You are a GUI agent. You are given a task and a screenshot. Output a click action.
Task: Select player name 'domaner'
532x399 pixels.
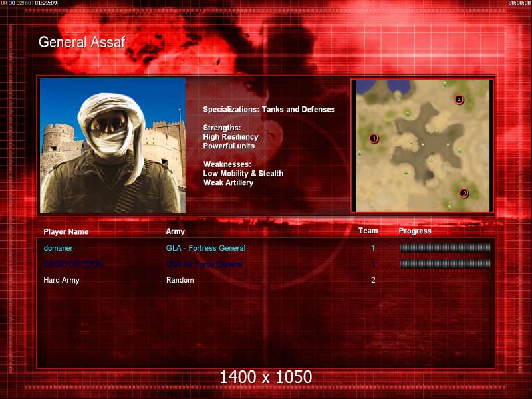[58, 248]
